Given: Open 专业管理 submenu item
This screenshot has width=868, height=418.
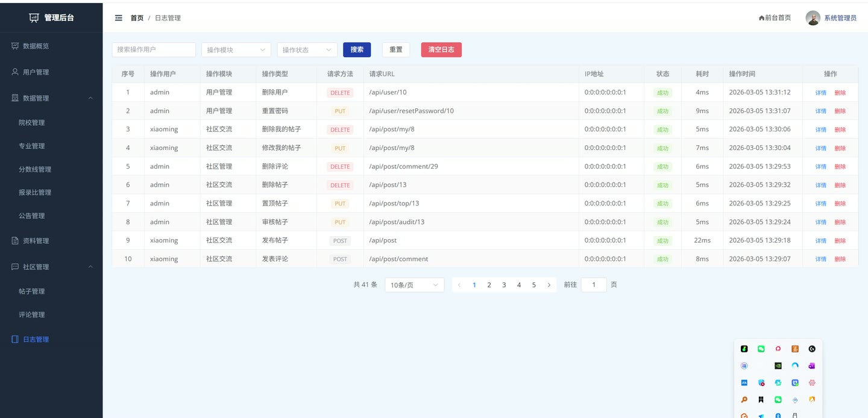Looking at the screenshot, I should pyautogui.click(x=51, y=146).
